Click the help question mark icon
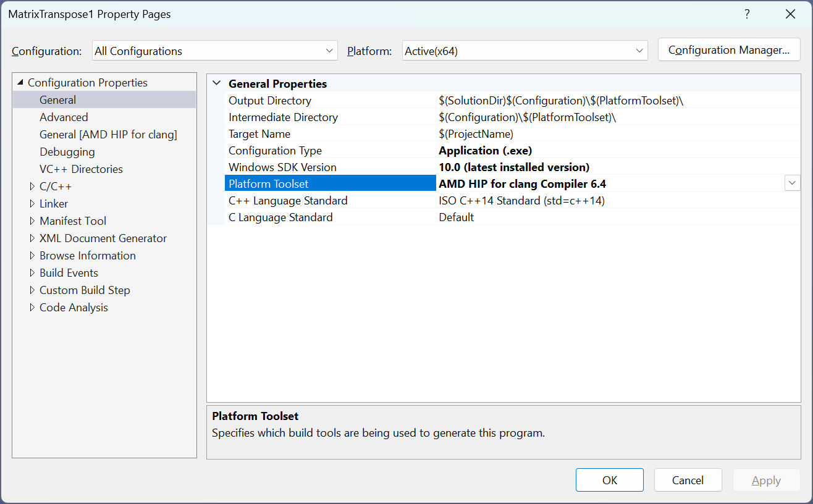Viewport: 813px width, 504px height. (x=747, y=14)
